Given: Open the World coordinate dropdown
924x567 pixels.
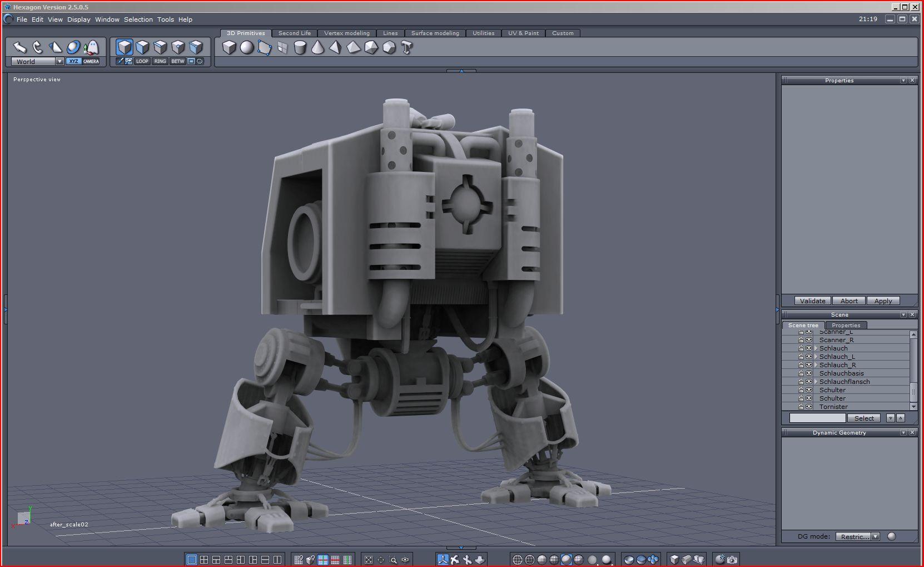Looking at the screenshot, I should pos(59,61).
